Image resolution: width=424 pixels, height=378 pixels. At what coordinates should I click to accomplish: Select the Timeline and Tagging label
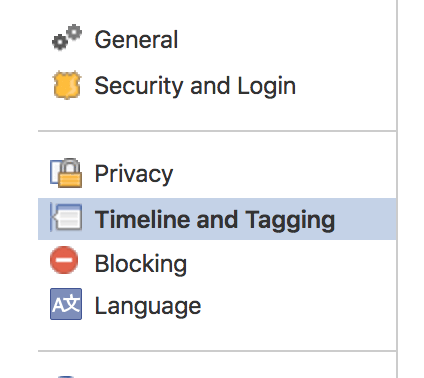click(x=215, y=220)
